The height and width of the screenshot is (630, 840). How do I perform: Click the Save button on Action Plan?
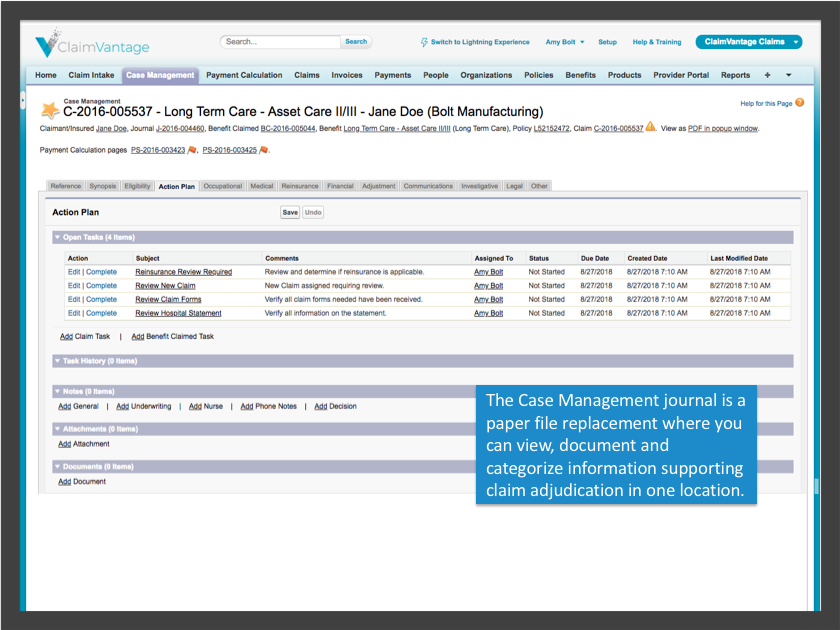coord(289,212)
